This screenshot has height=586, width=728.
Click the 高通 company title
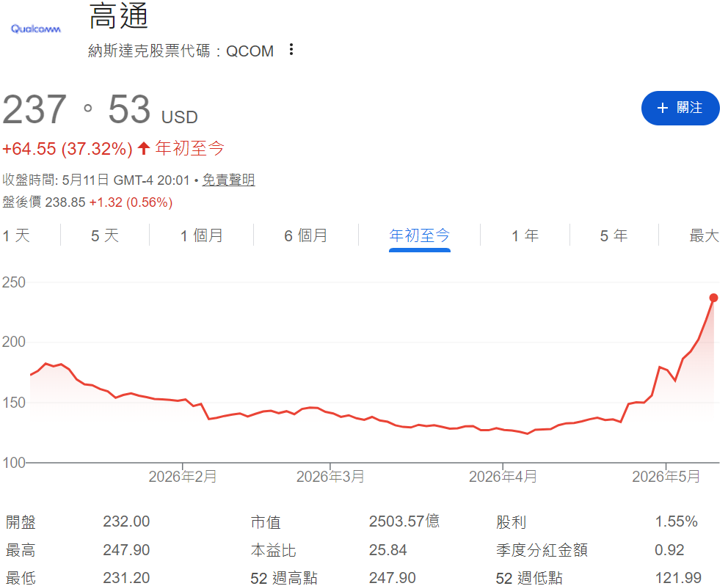[x=118, y=16]
